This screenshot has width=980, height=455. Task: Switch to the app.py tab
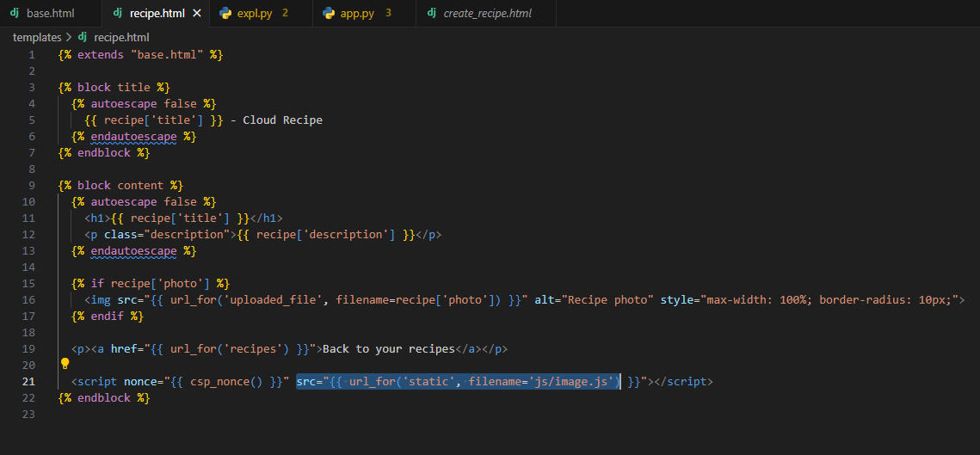(x=357, y=14)
